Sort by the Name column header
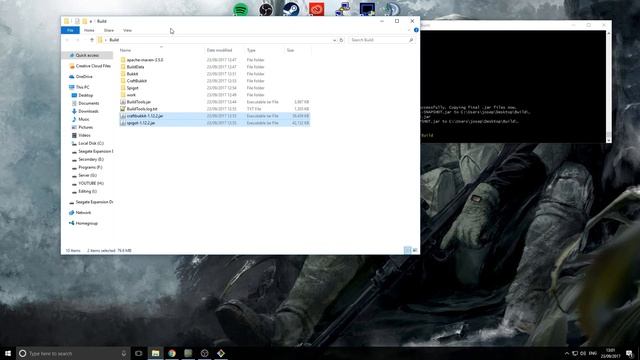640x360 pixels. point(125,50)
